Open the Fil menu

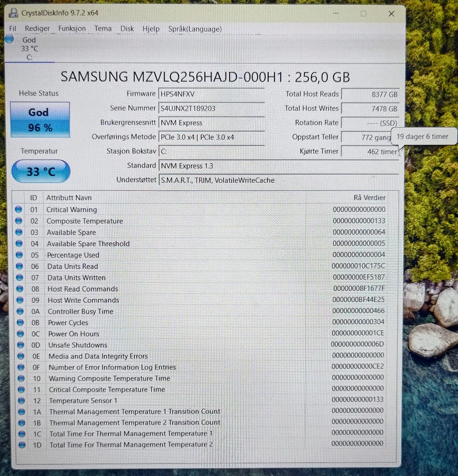tap(12, 29)
